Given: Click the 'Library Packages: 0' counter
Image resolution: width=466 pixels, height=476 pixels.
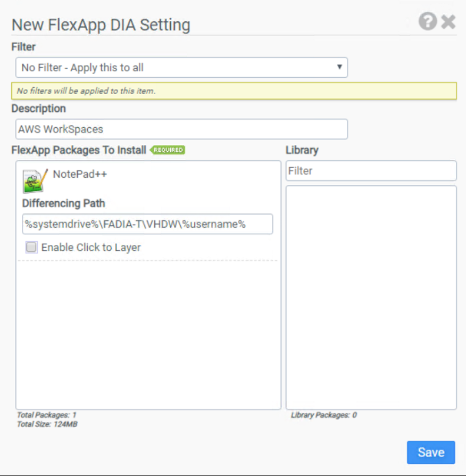Looking at the screenshot, I should (x=323, y=415).
